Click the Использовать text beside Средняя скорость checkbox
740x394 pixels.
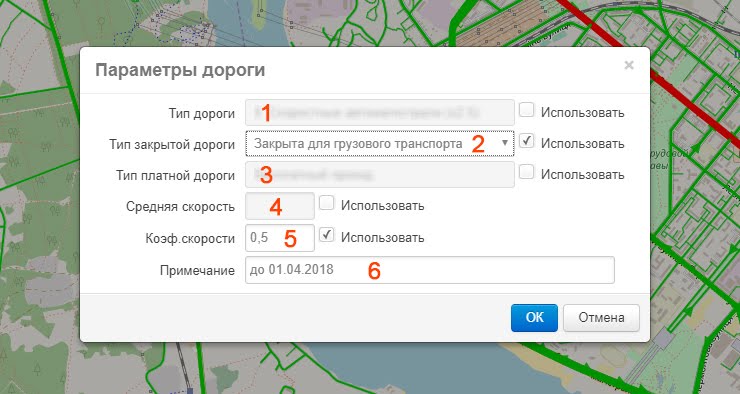coord(383,206)
